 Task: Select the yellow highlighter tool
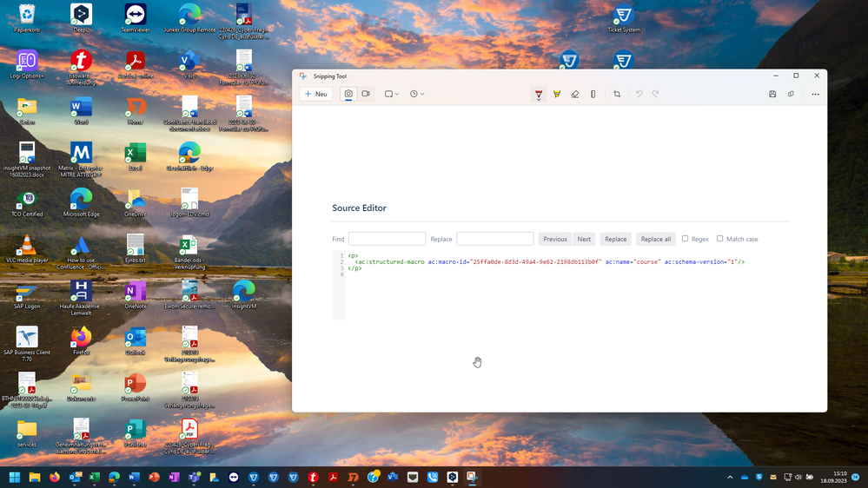click(x=557, y=94)
